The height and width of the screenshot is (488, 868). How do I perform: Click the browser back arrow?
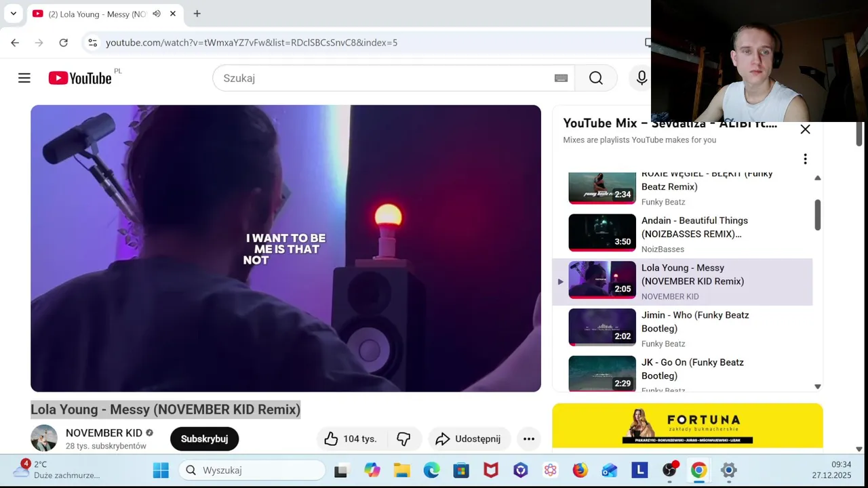click(x=15, y=43)
